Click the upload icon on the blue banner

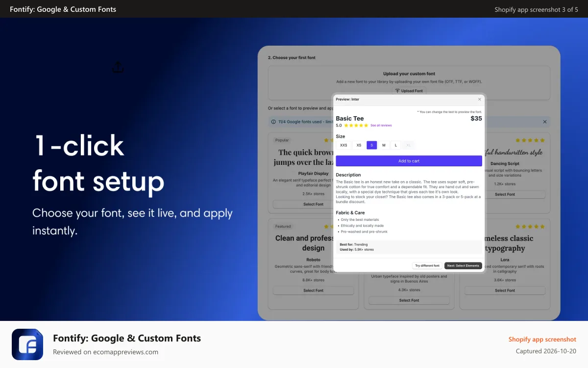pos(118,67)
